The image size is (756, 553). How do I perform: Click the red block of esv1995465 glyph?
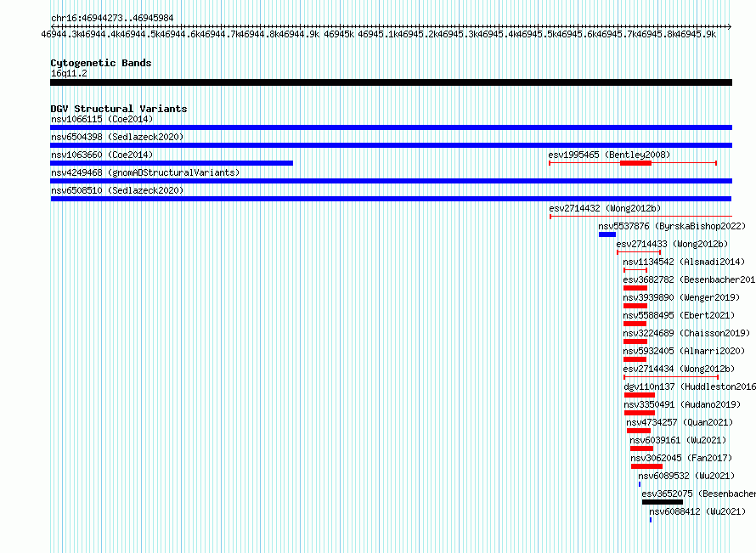click(x=635, y=163)
